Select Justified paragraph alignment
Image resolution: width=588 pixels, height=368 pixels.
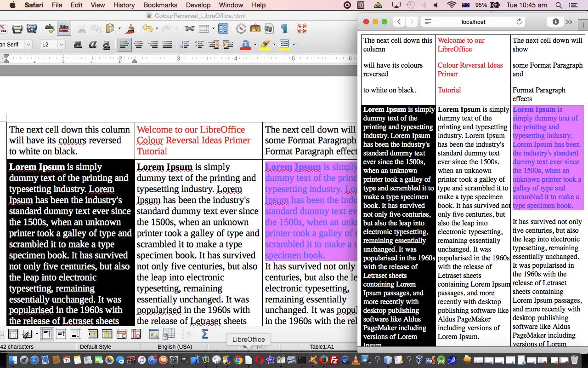[x=167, y=45]
